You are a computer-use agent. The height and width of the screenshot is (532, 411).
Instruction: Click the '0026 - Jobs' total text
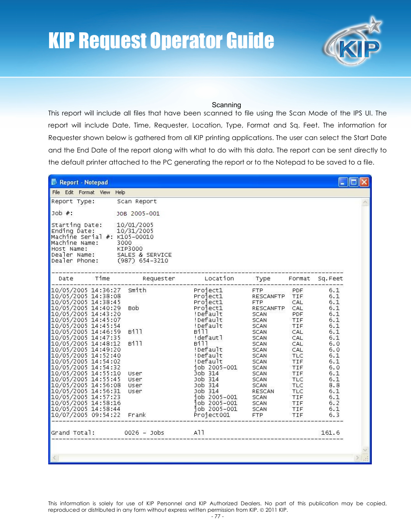tap(144, 432)
